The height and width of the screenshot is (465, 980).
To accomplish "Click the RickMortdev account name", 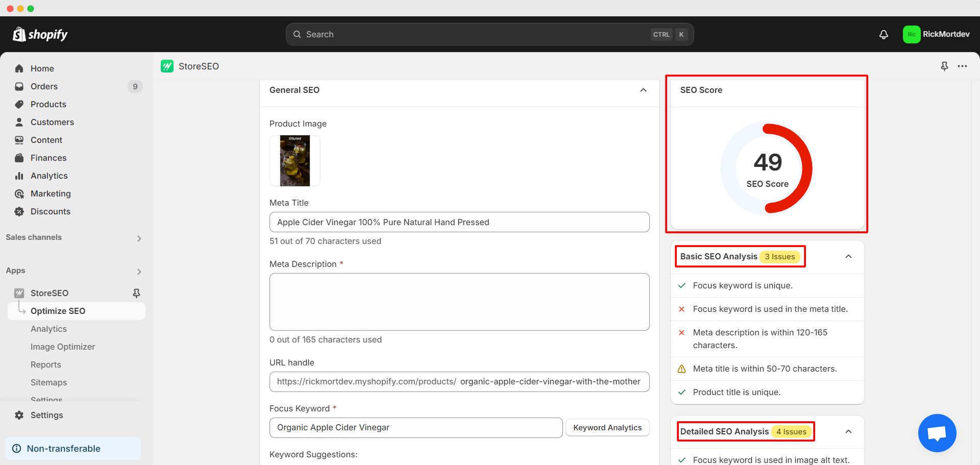I will (946, 34).
